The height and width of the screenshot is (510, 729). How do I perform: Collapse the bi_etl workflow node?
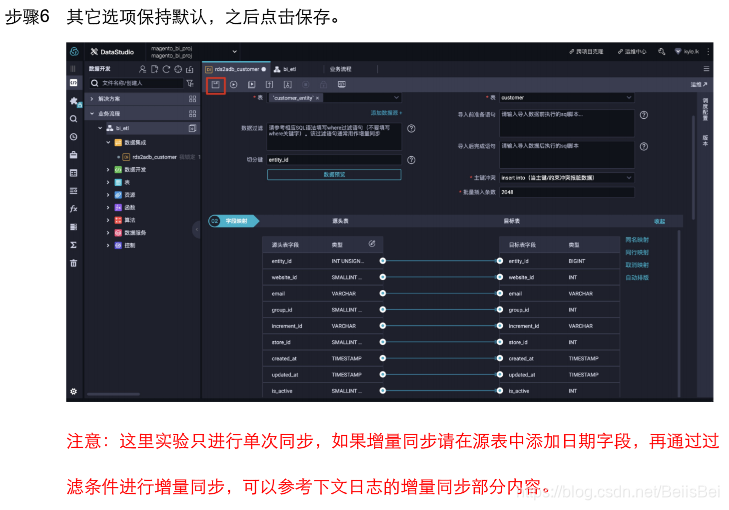click(100, 128)
